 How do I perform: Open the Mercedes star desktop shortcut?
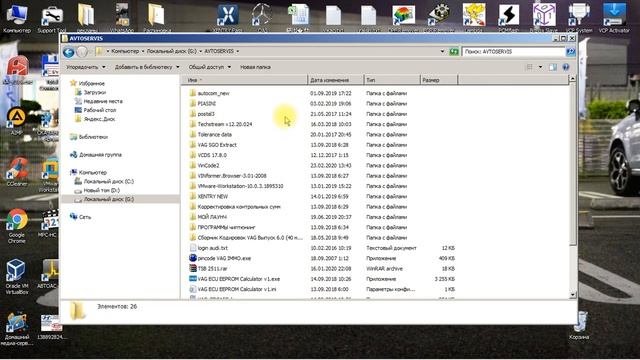(x=261, y=18)
